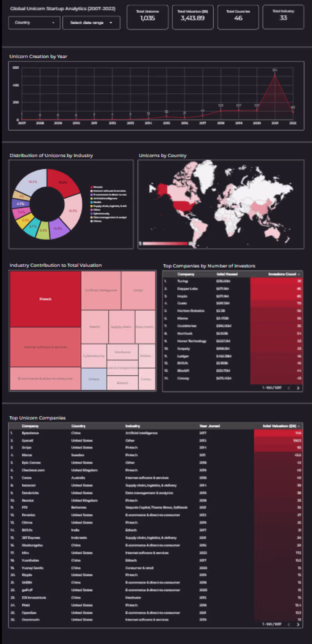Screen dimensions: 312x644
Task: Go to next page in Top Unicorn Companies table
Action: tap(298, 624)
